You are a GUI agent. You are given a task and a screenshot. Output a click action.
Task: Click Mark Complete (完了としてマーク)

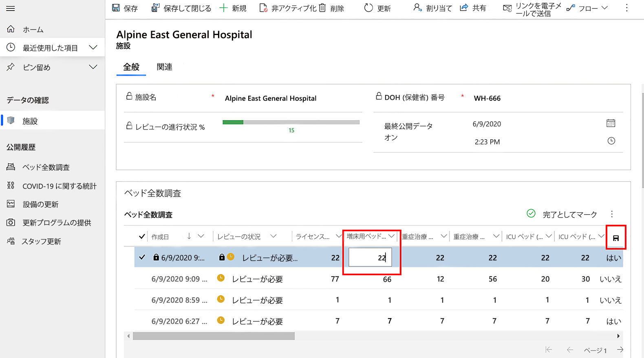(562, 214)
